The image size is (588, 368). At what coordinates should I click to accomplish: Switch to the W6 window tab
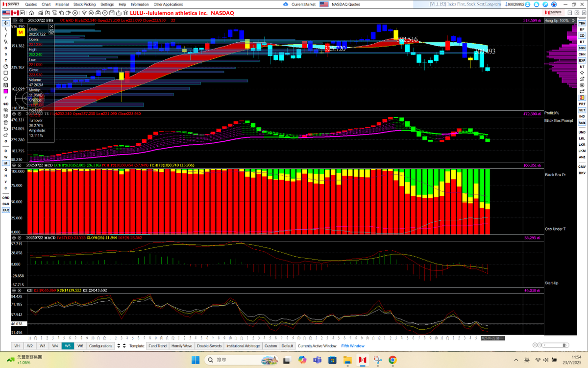point(80,346)
